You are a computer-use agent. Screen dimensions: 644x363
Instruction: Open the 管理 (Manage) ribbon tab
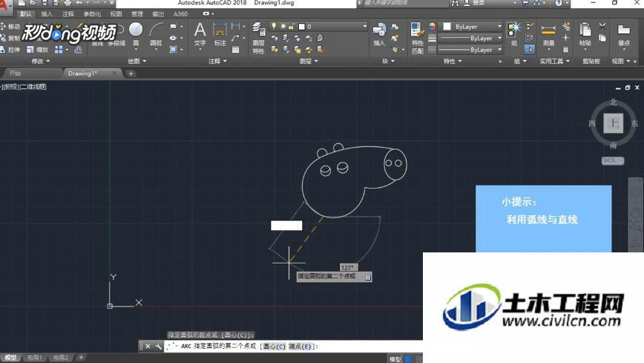click(137, 14)
